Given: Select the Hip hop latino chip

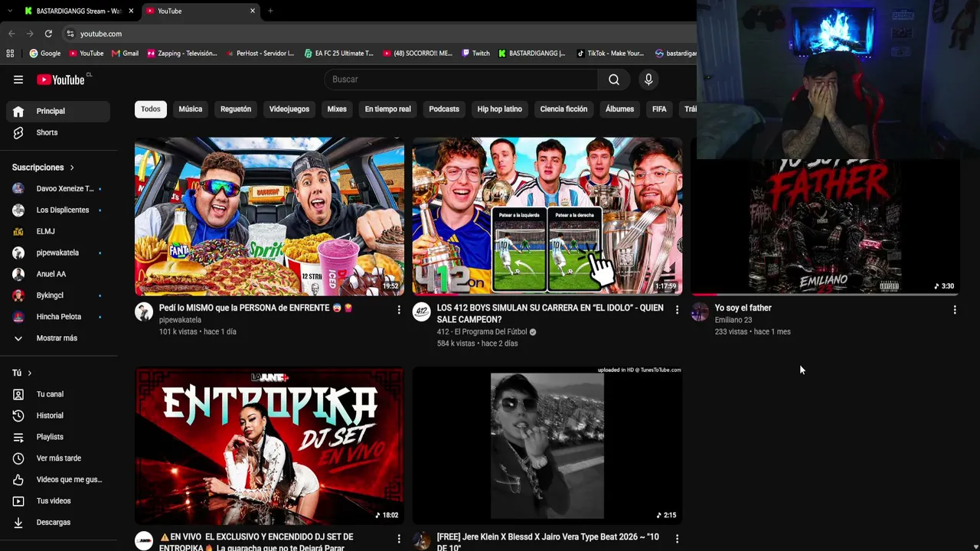Looking at the screenshot, I should (x=499, y=109).
